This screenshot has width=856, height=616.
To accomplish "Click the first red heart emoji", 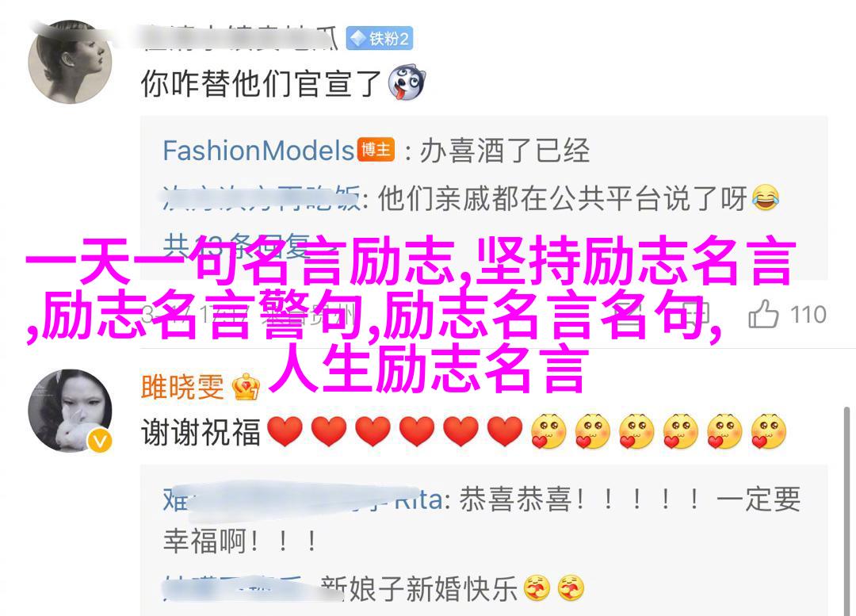I will [285, 431].
